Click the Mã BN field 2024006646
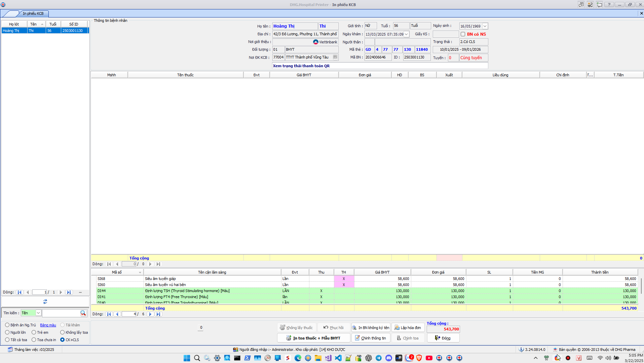This screenshot has height=363, width=644. coord(378,57)
